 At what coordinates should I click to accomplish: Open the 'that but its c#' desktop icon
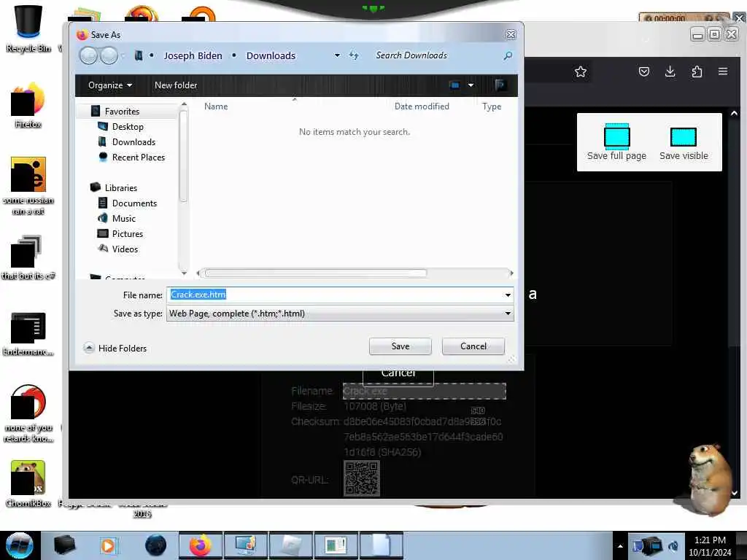click(28, 257)
